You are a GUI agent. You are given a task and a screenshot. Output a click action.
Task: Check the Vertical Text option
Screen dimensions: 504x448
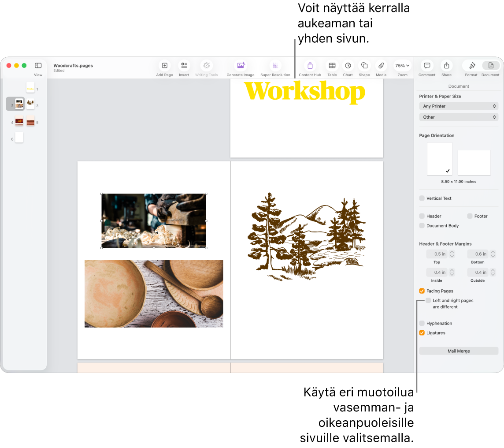[422, 198]
